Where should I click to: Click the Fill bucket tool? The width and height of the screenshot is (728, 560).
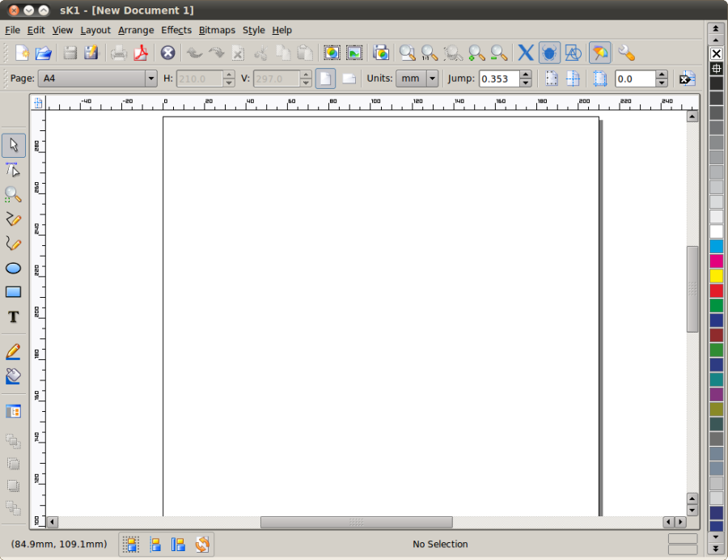(13, 376)
